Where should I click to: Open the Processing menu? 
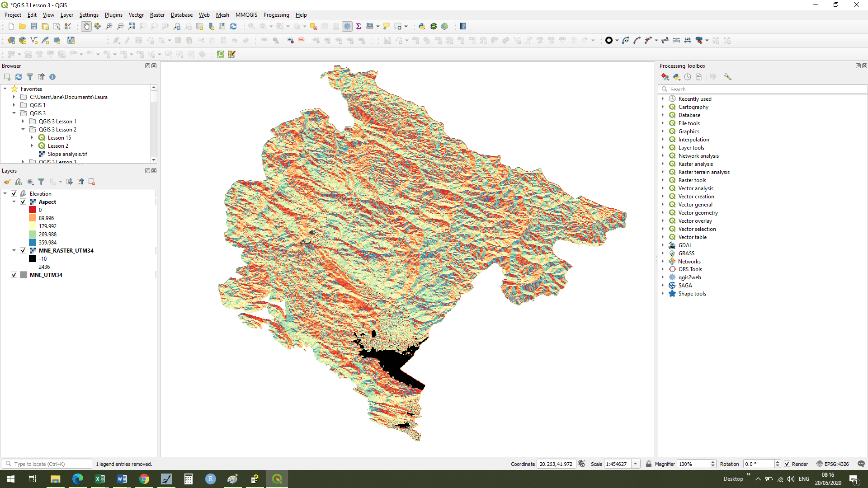(276, 14)
